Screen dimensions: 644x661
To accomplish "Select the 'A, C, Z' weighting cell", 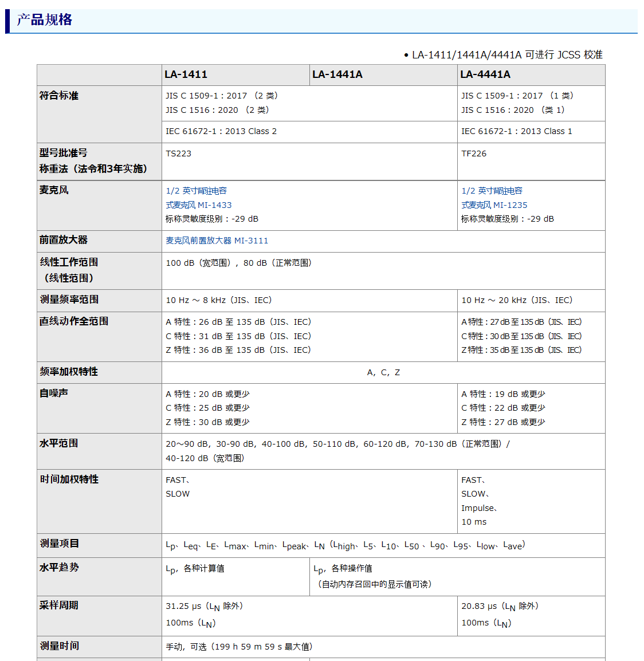I will coord(383,373).
